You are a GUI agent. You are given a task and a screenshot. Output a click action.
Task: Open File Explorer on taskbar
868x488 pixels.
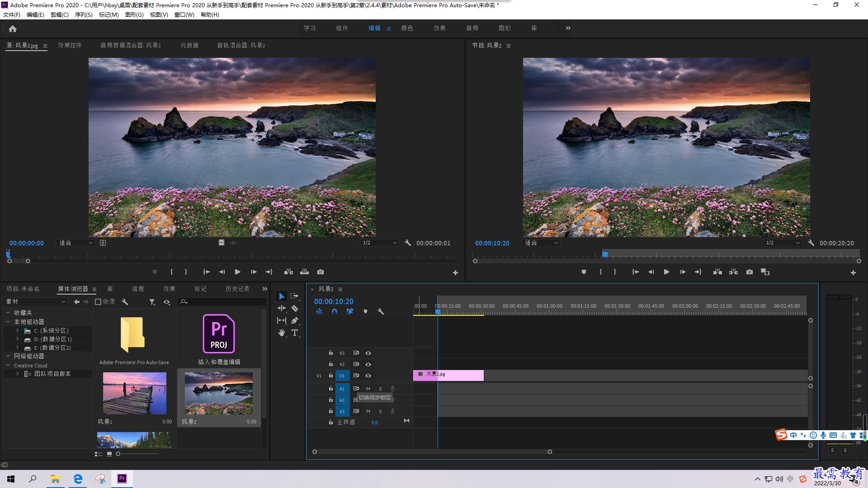(55, 479)
